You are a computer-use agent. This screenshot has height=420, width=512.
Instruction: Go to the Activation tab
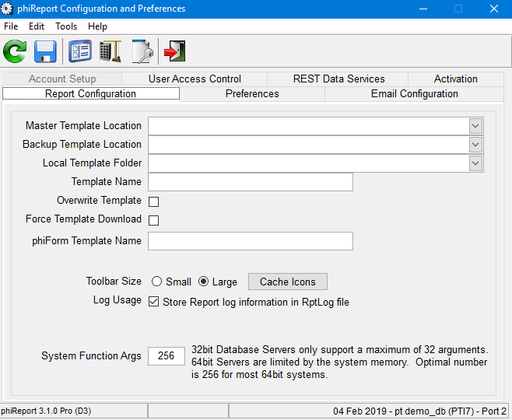(x=455, y=79)
